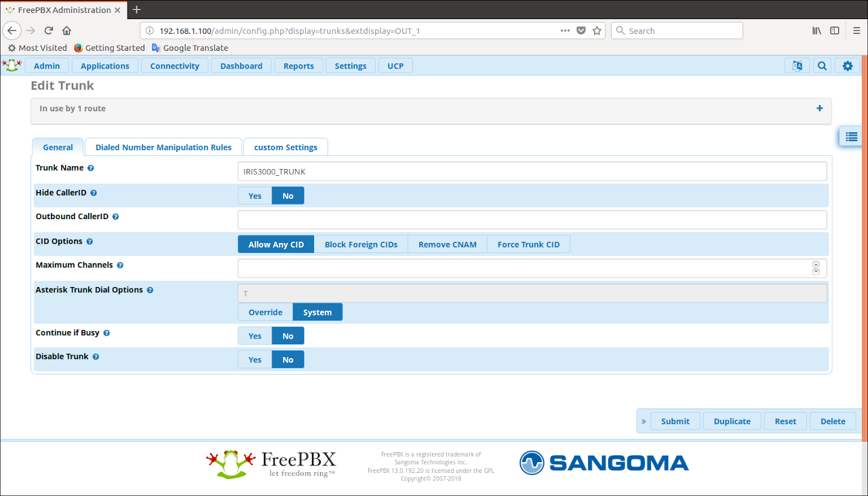The height and width of the screenshot is (496, 868).
Task: Click the FreePBX settings gear icon
Action: point(847,66)
